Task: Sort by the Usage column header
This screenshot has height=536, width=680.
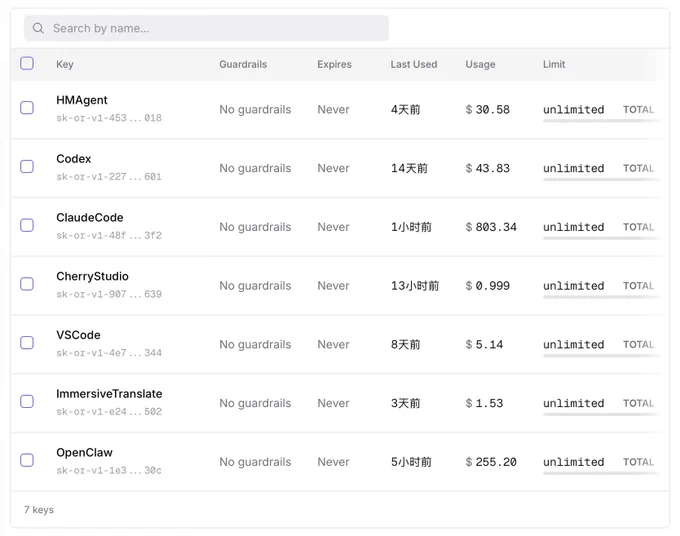Action: pyautogui.click(x=480, y=64)
